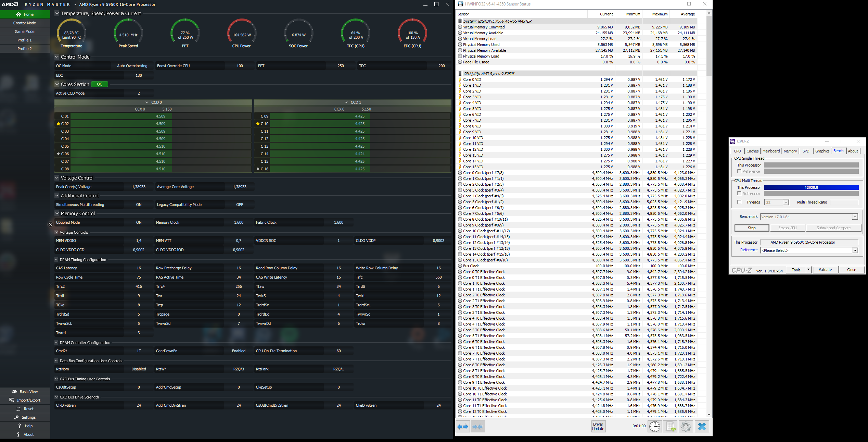Click the blue X in HWiNFO toolbar

pos(702,427)
